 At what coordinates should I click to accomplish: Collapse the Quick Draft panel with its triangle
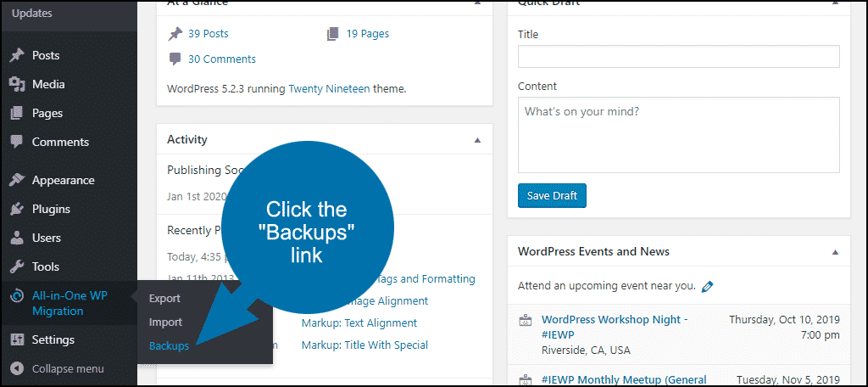[x=835, y=3]
